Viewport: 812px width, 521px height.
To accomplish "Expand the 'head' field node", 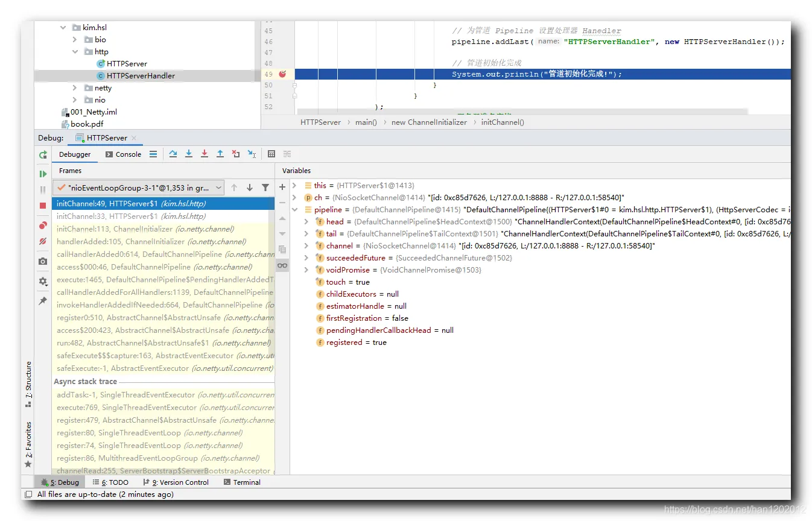I will tap(306, 222).
